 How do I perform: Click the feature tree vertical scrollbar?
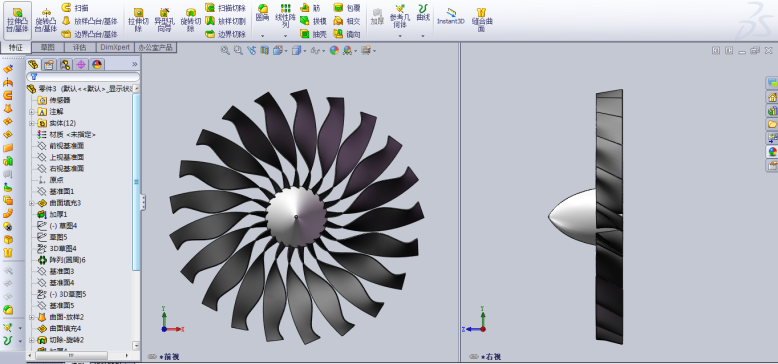136,182
